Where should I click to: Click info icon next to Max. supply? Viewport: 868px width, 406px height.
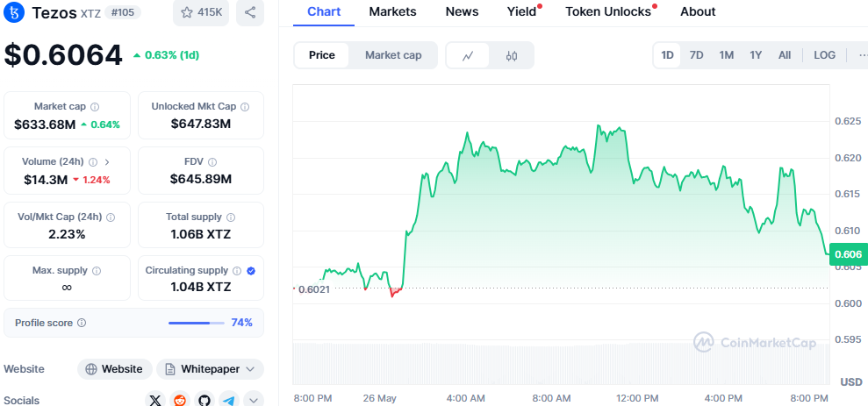(97, 271)
